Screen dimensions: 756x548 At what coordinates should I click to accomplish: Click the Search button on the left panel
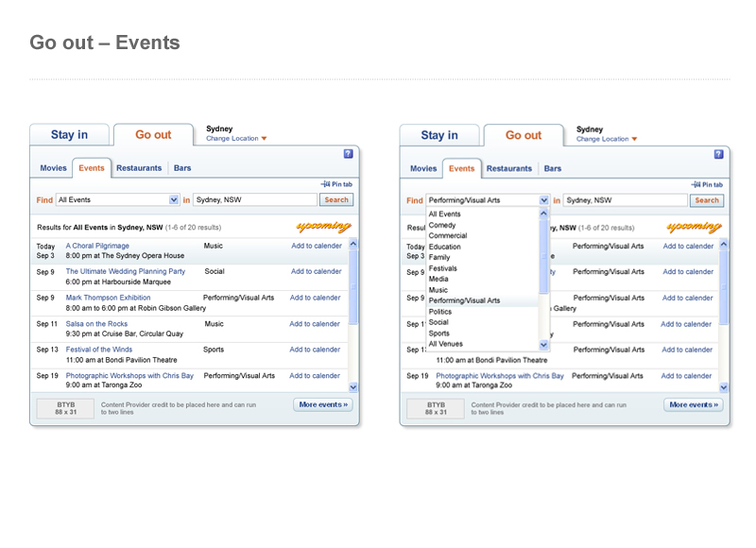pos(336,199)
